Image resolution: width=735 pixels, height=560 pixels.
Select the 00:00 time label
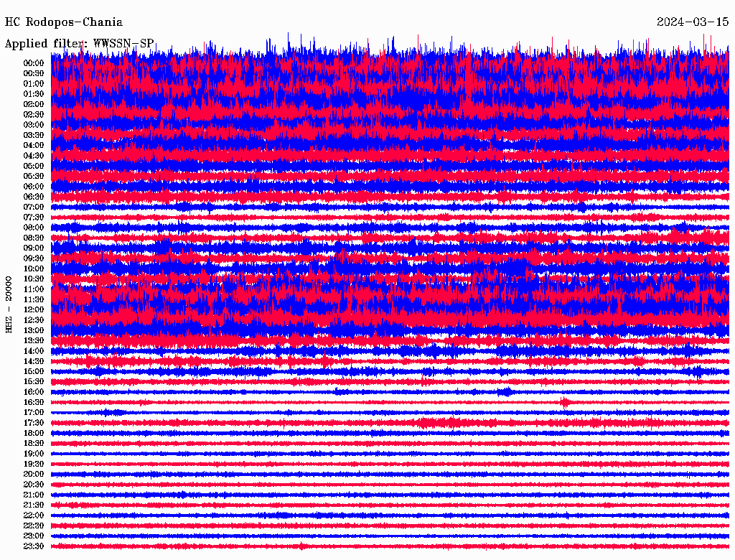click(x=34, y=63)
